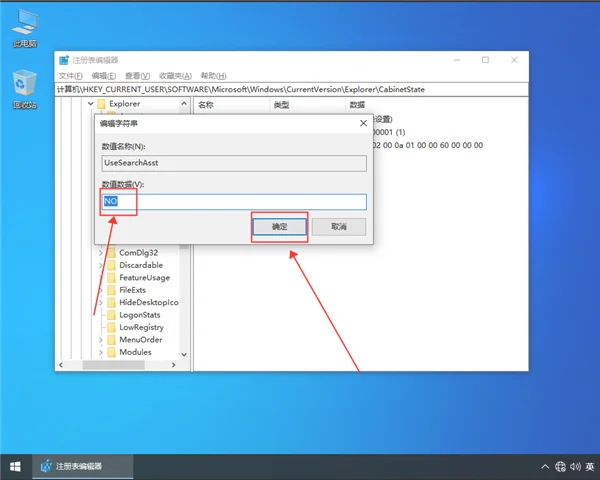This screenshot has height=480, width=600.
Task: Close the Edit String dialog
Action: pos(363,123)
